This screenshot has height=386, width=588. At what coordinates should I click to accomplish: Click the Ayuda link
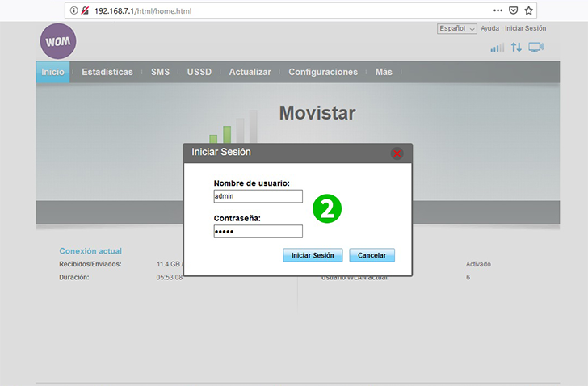coord(489,28)
